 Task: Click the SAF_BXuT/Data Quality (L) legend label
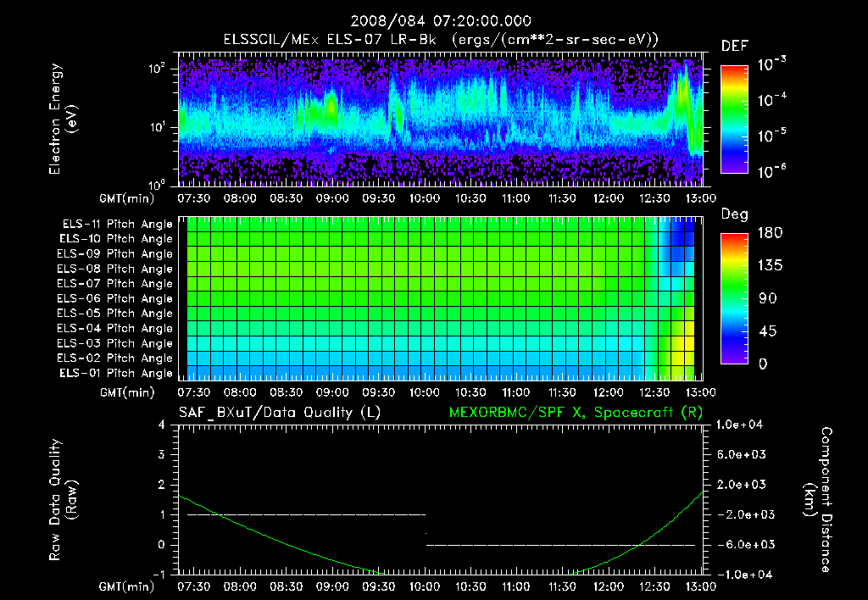pos(280,413)
